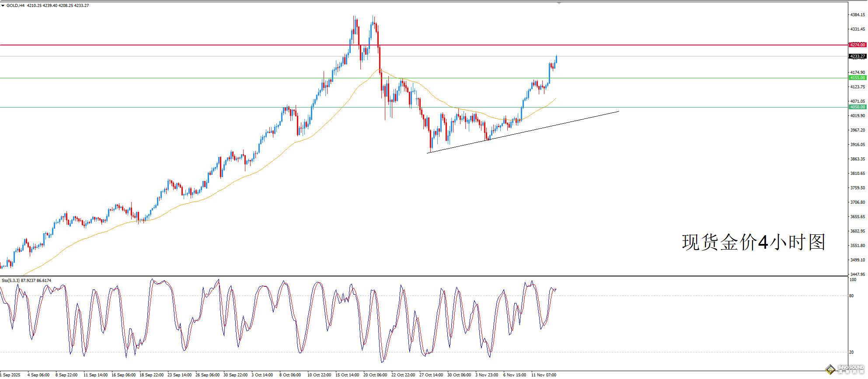The image size is (868, 379).
Task: Select the green 4050.00 price tag
Action: pyautogui.click(x=857, y=107)
